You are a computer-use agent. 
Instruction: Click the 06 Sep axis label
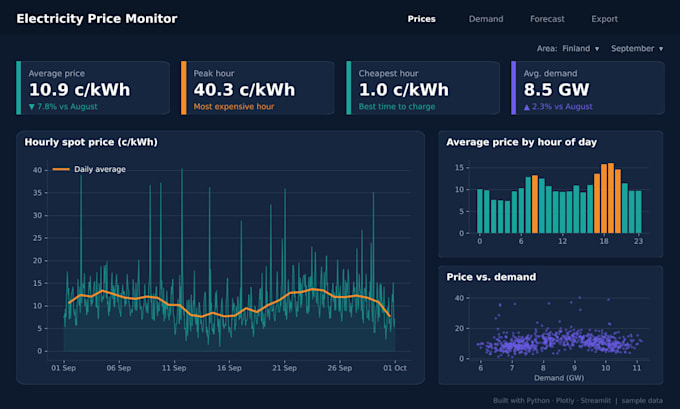[x=118, y=368]
